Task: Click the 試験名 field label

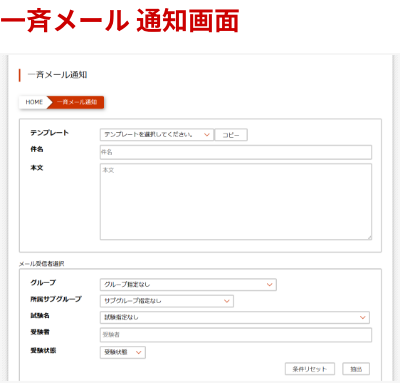Action: (40, 315)
